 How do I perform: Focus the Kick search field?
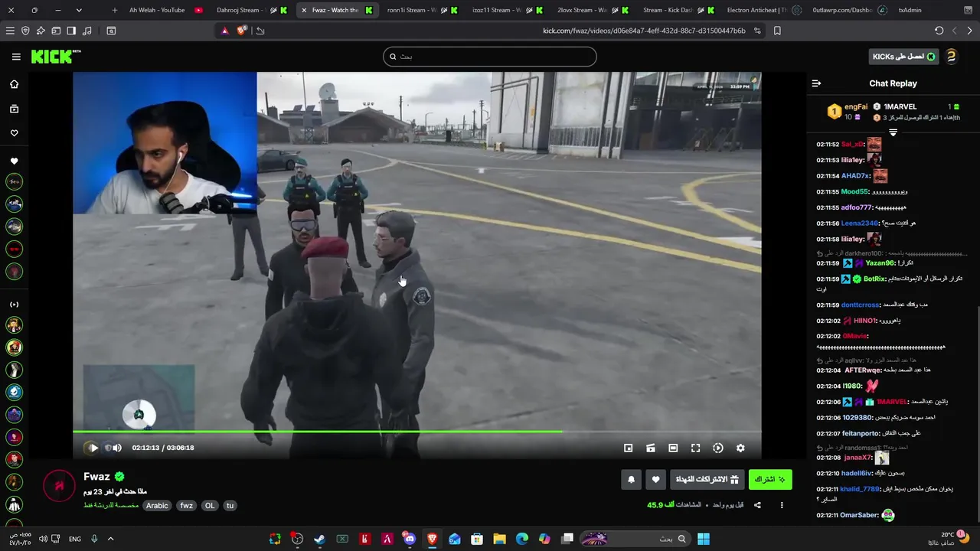489,57
